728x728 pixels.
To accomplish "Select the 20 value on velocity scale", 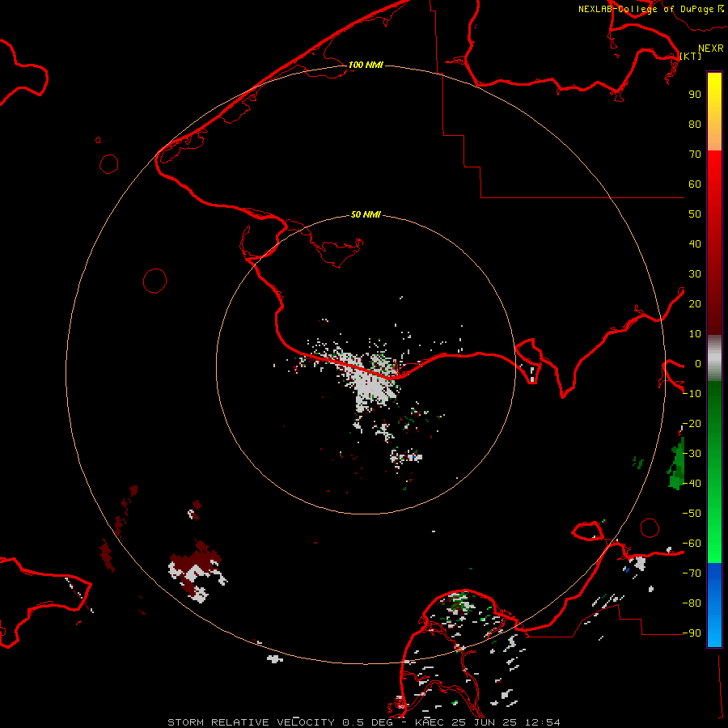I will pyautogui.click(x=695, y=304).
